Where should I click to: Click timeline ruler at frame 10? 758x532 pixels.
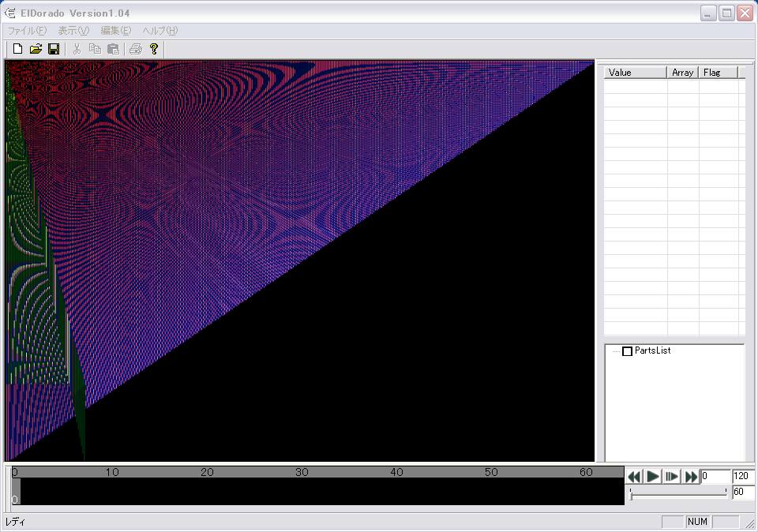(112, 472)
